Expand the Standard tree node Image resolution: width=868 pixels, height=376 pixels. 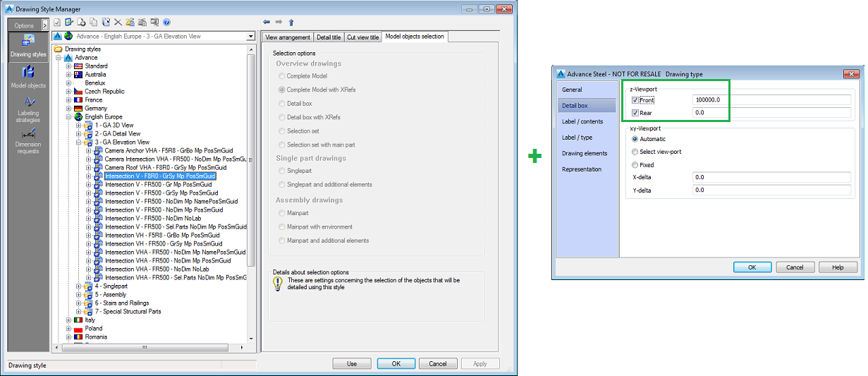coord(69,66)
